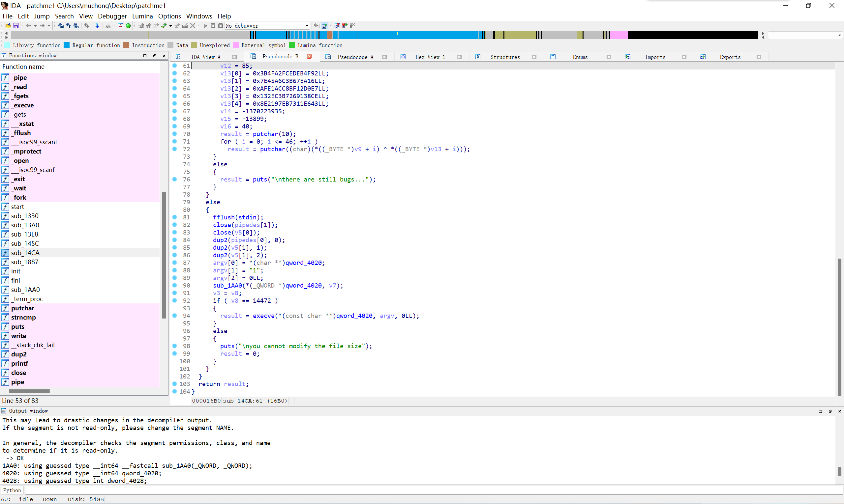Open the File menu
844x504 pixels.
point(8,16)
